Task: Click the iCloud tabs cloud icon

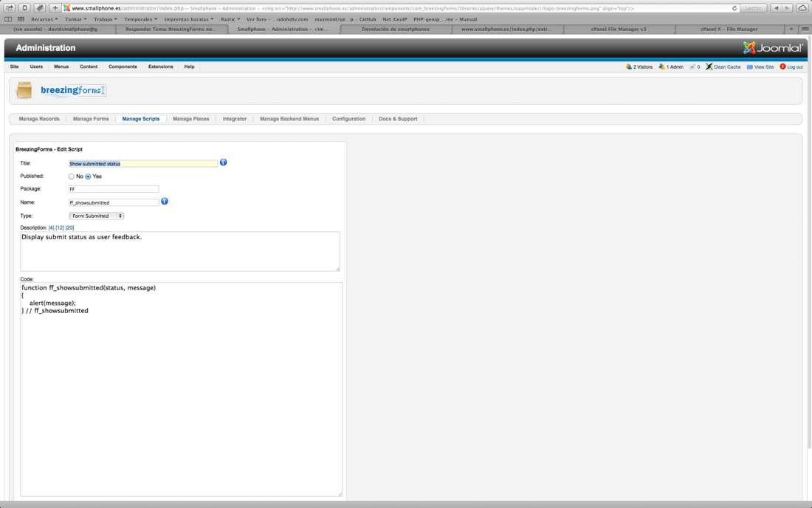Action: tap(802, 8)
